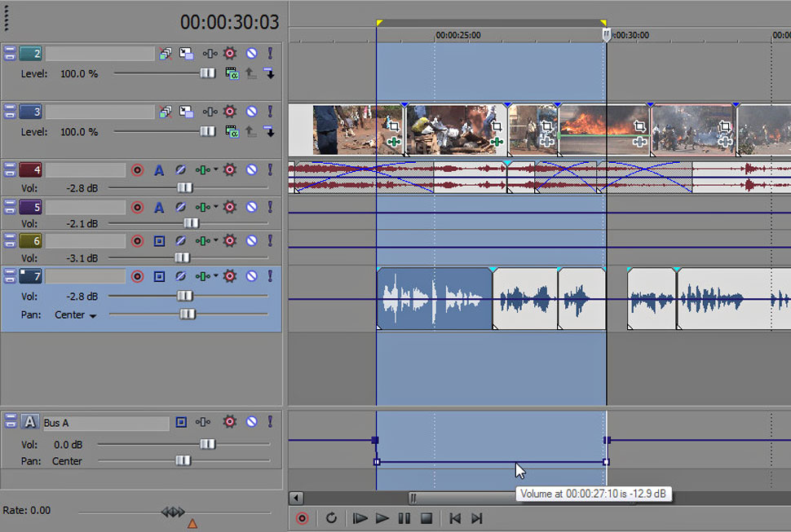Viewport: 791px width, 532px height.
Task: Mute the Bus A track
Action: [x=252, y=422]
